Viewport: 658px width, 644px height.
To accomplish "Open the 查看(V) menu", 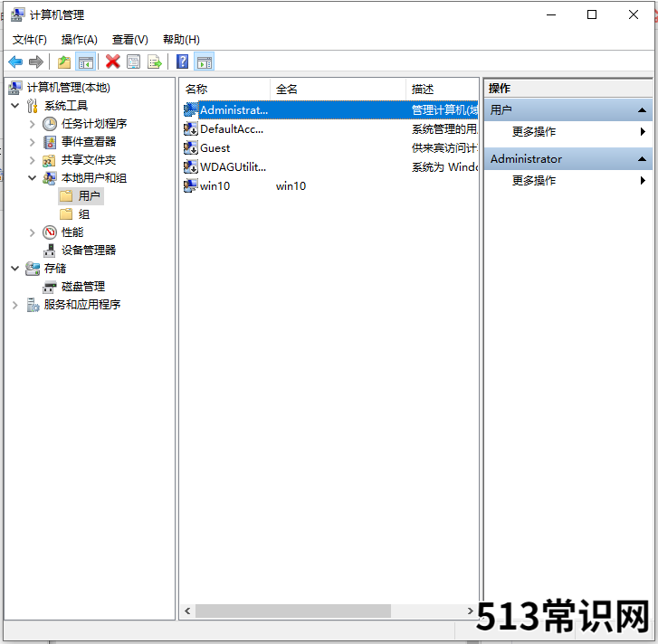I will pos(130,40).
